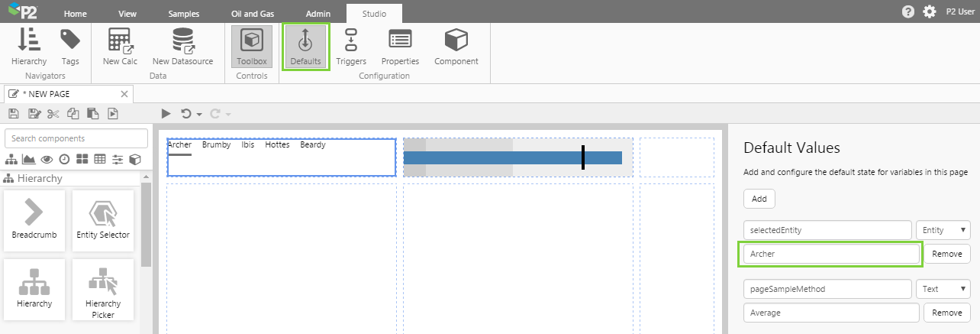Click the toolbox scrollbar up arrow

pyautogui.click(x=147, y=176)
